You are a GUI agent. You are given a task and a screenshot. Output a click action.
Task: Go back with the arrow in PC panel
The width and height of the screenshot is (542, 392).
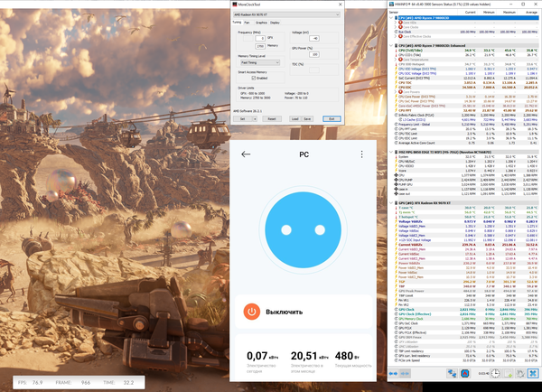pos(246,154)
